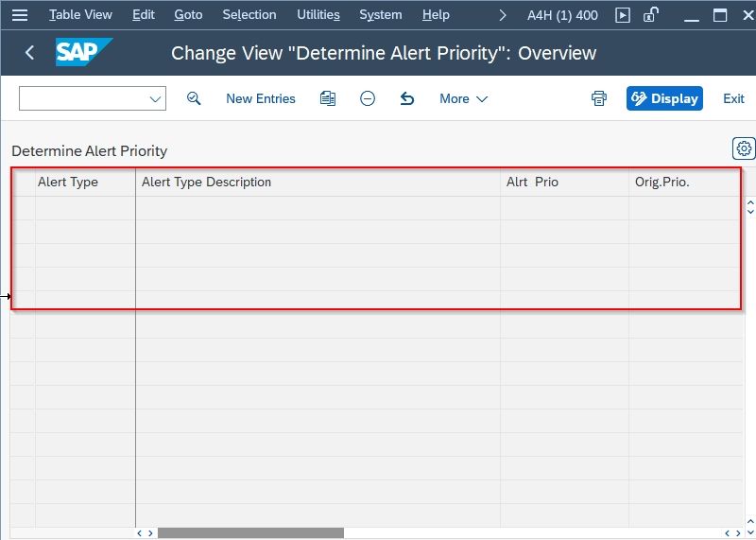The image size is (756, 540).
Task: Click the Copy As icon
Action: 328,98
